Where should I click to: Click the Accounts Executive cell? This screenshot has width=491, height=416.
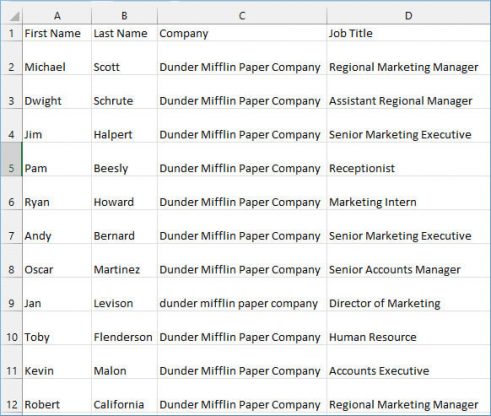coord(408,362)
